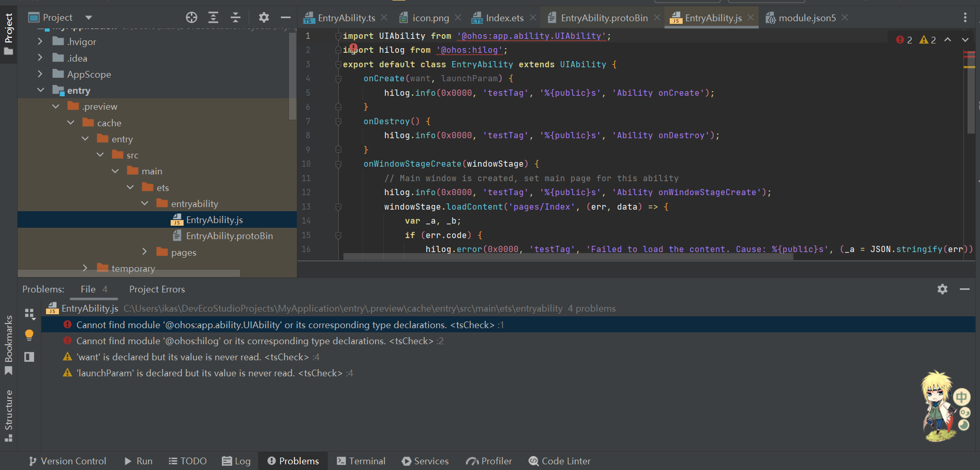The height and width of the screenshot is (470, 980).
Task: Open the Services tool window
Action: (425, 461)
